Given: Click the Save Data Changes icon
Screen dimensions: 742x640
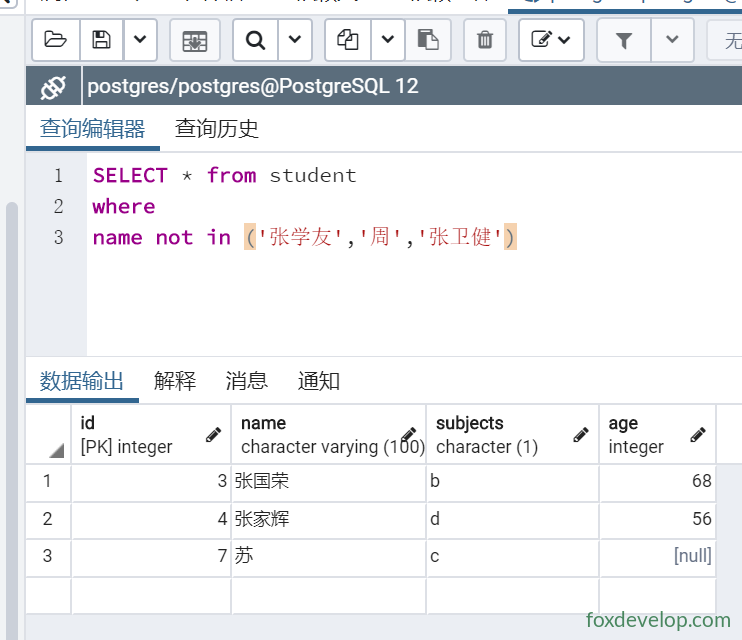Looking at the screenshot, I should coord(194,40).
